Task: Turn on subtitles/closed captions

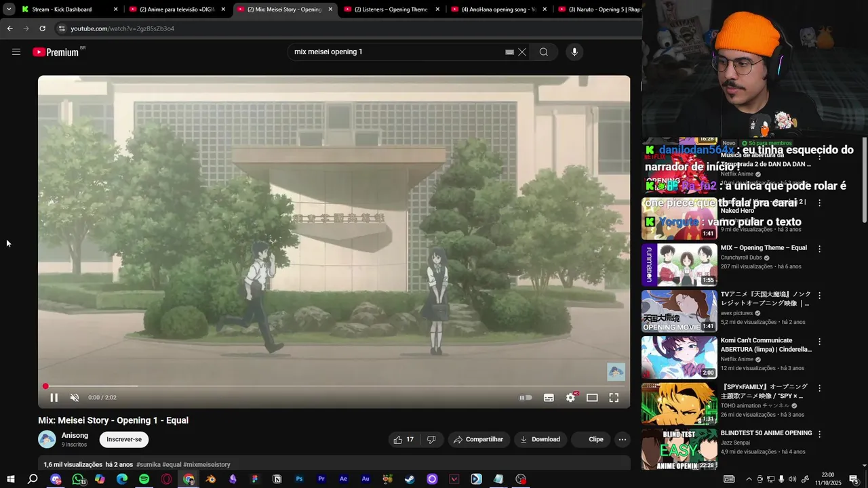Action: point(549,398)
